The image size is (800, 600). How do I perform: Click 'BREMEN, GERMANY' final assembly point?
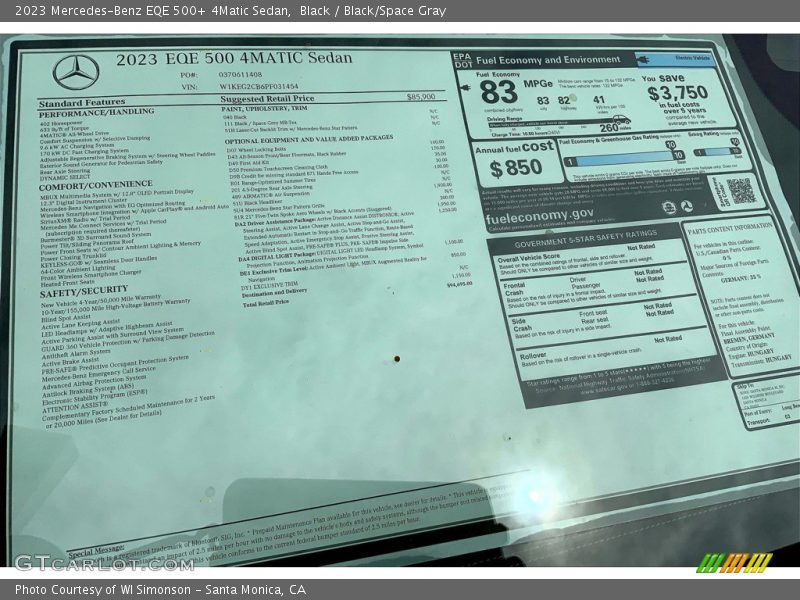[751, 338]
